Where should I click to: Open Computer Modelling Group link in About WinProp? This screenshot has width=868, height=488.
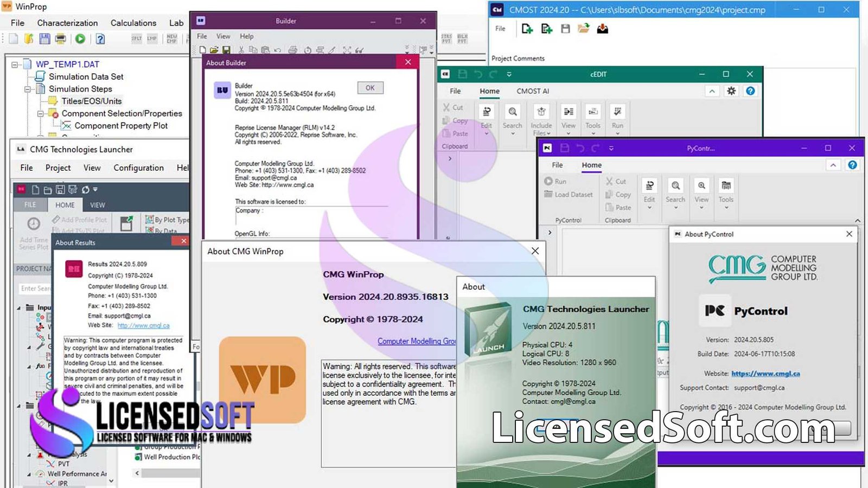(417, 341)
